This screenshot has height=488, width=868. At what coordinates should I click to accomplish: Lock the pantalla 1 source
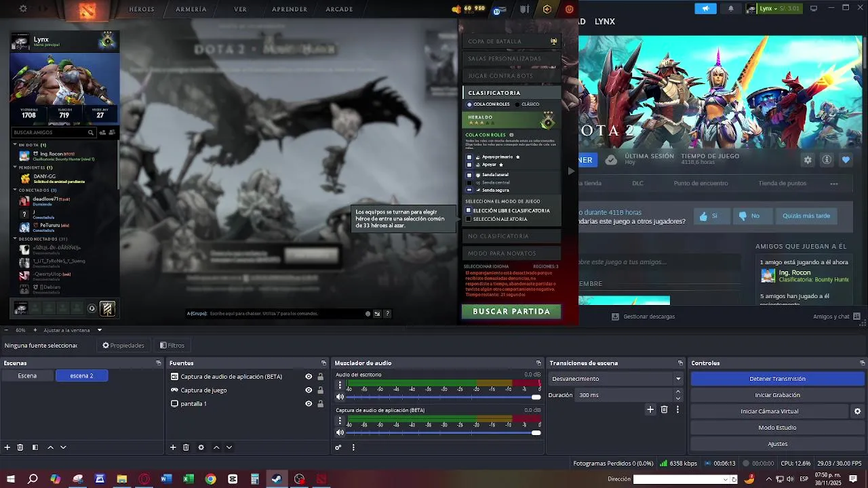[320, 404]
